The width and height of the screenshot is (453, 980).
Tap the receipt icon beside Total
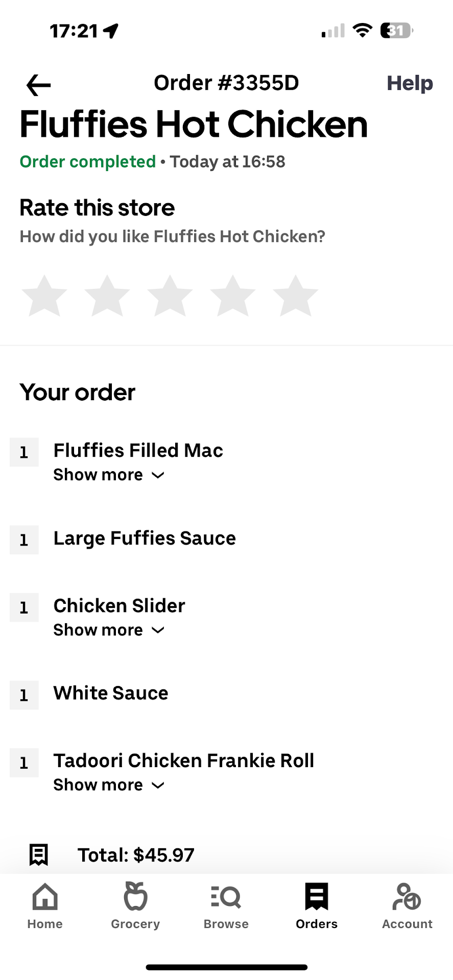[x=39, y=855]
